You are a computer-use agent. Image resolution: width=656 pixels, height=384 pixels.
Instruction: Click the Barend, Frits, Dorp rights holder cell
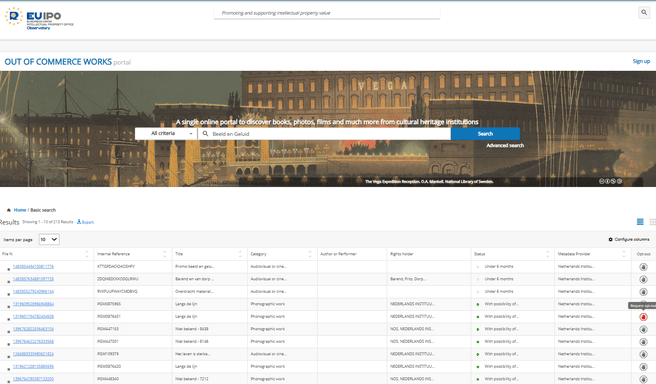pos(408,279)
